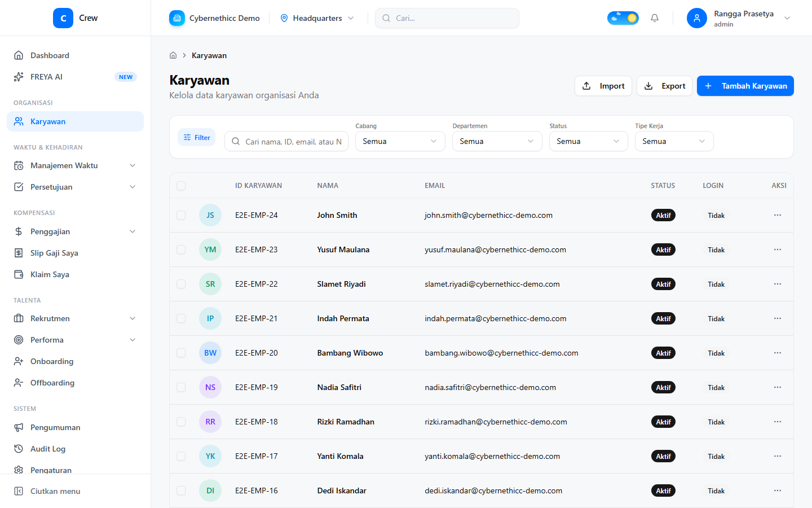
Task: Open the Tipe Kerja dropdown
Action: tap(674, 141)
